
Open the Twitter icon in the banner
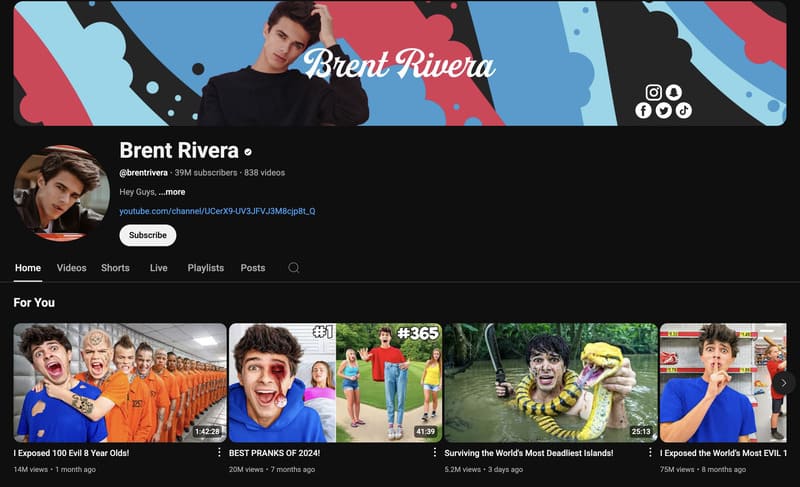point(663,111)
